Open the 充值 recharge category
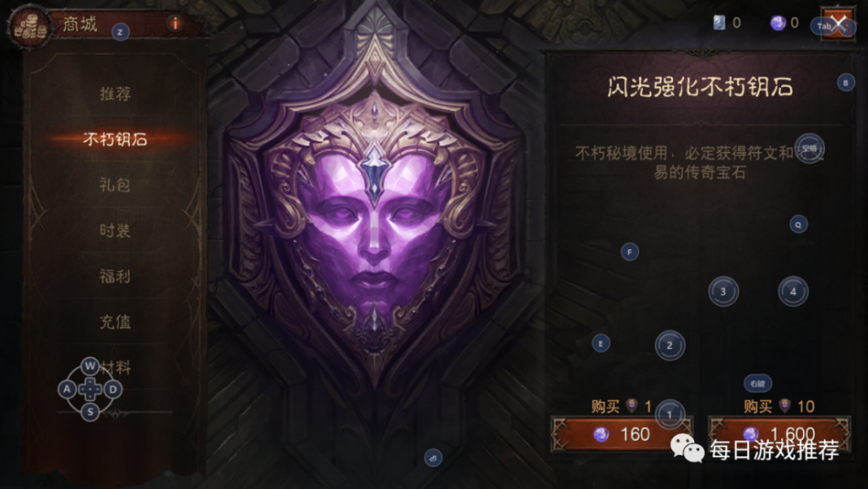This screenshot has width=868, height=489. coord(115,321)
